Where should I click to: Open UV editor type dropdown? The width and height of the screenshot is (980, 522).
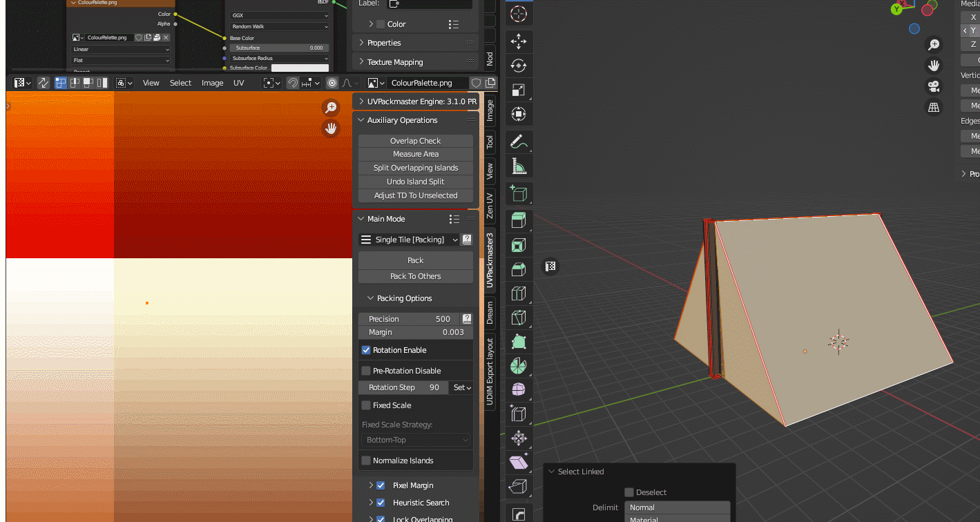(x=22, y=83)
